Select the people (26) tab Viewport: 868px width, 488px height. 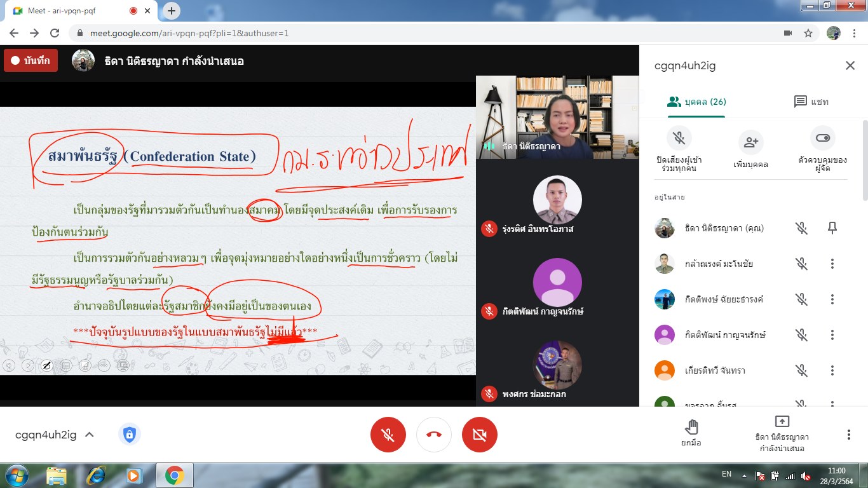[696, 102]
